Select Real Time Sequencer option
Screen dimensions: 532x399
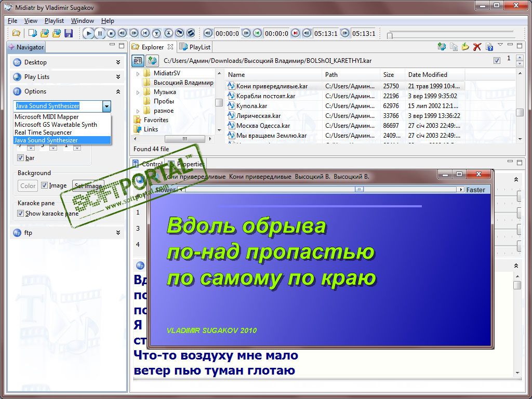(x=62, y=132)
